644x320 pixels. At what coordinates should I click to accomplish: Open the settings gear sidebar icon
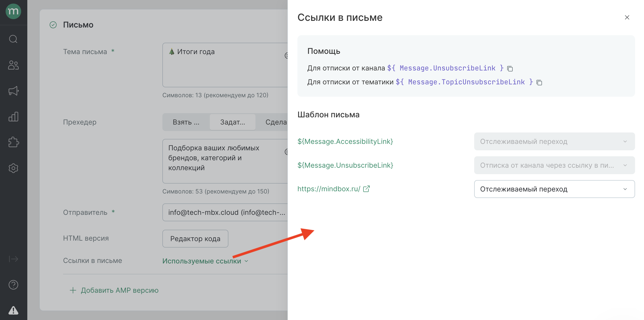tap(13, 168)
